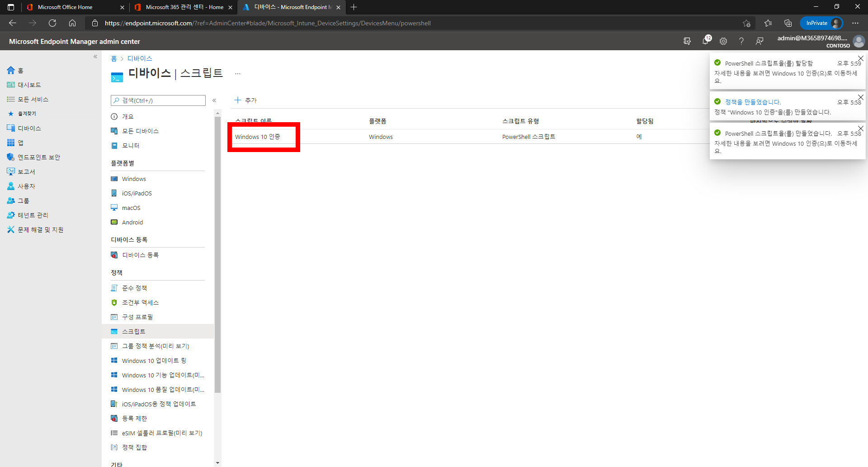Open 대시보드 in the left navigation
Screen dimensions: 868x467
[x=24, y=85]
